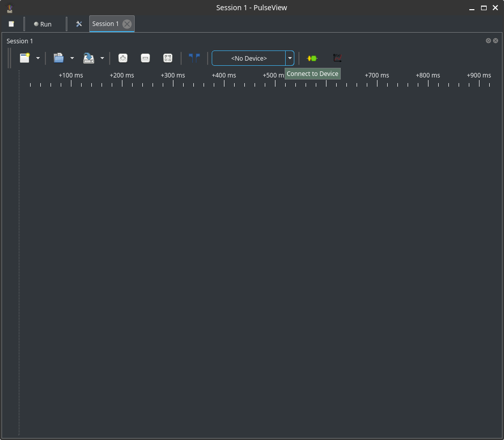Switch to the Session 1 tab
Image resolution: width=504 pixels, height=440 pixels.
coord(105,24)
